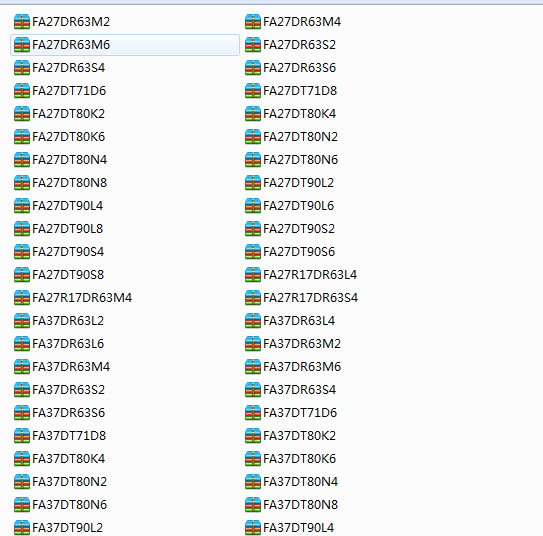The height and width of the screenshot is (536, 543).
Task: Click the icon beside FA27DT90S2
Action: tap(253, 229)
